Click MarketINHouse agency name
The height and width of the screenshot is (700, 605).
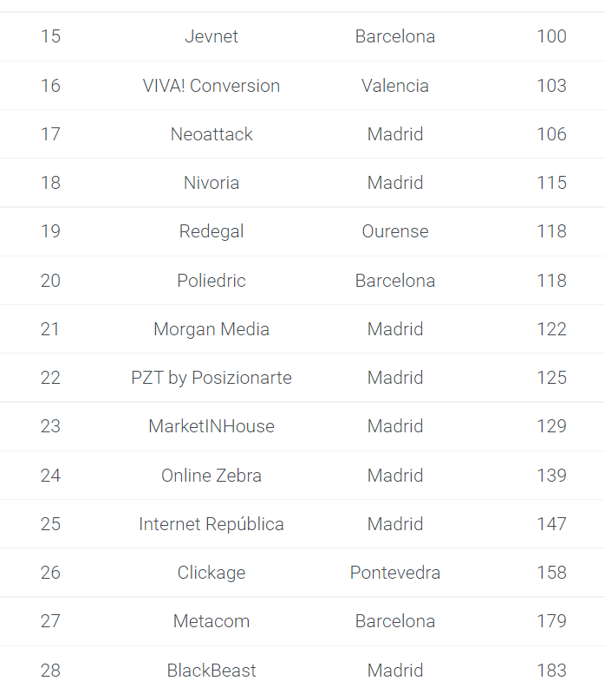(x=211, y=426)
